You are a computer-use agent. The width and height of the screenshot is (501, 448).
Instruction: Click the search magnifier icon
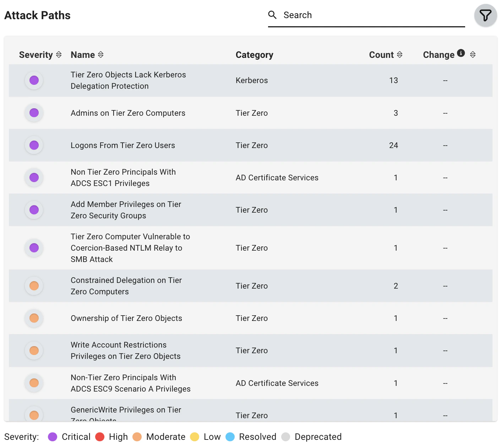272,15
